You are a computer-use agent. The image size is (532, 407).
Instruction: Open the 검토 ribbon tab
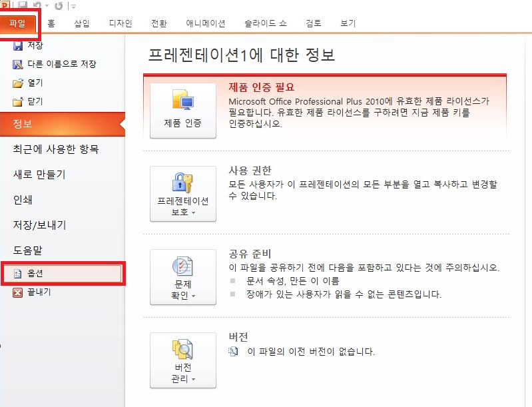[x=313, y=23]
